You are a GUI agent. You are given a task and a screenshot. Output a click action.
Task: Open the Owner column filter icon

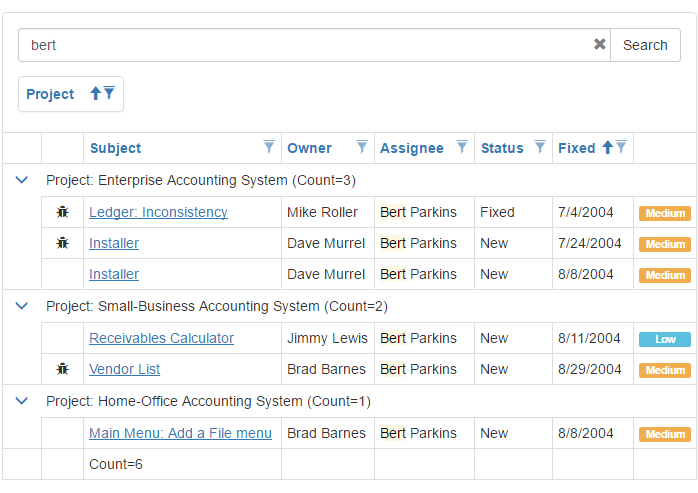click(x=362, y=147)
